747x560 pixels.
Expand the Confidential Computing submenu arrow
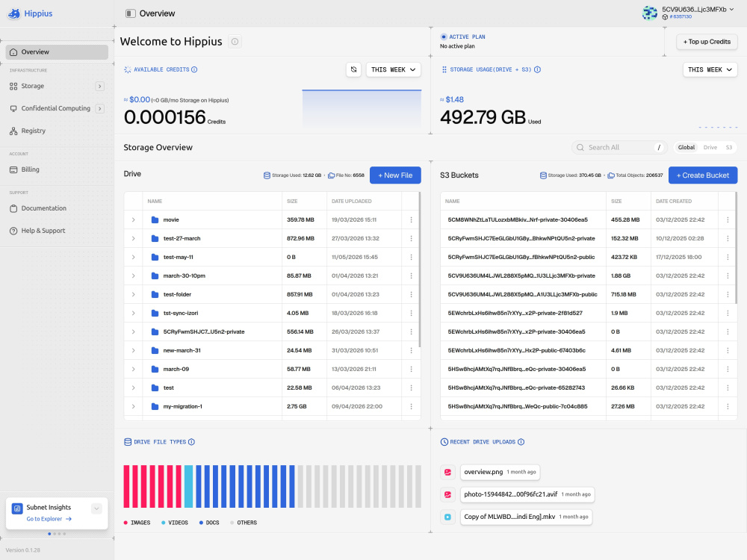click(x=99, y=108)
